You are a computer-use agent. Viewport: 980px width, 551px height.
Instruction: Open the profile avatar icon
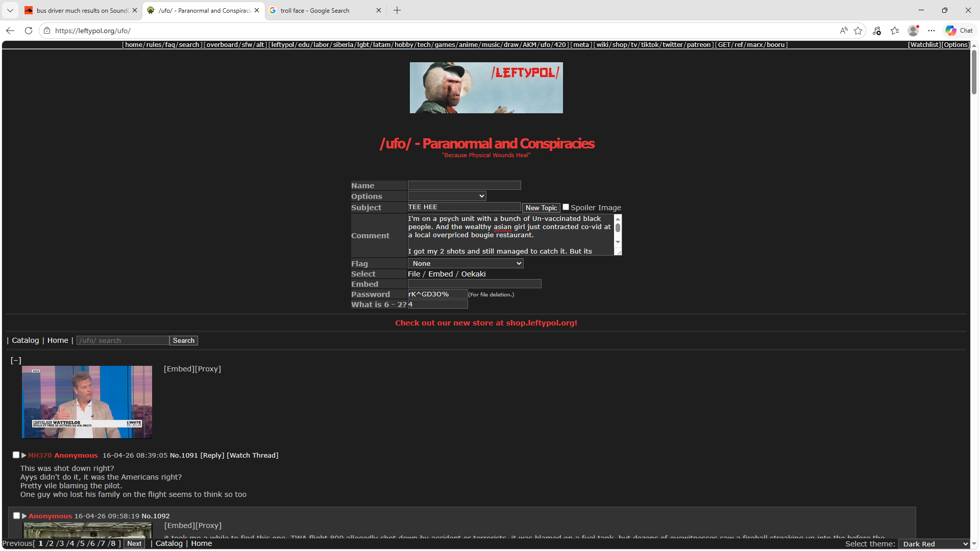point(913,31)
